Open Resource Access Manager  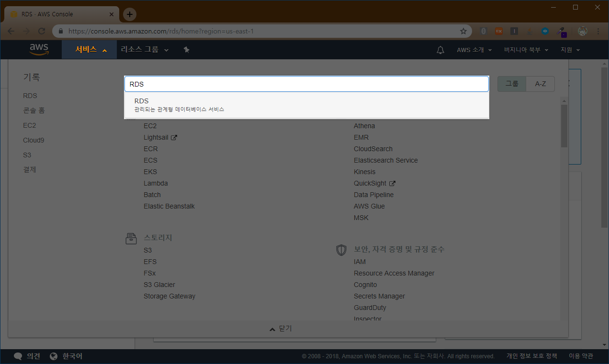click(394, 273)
